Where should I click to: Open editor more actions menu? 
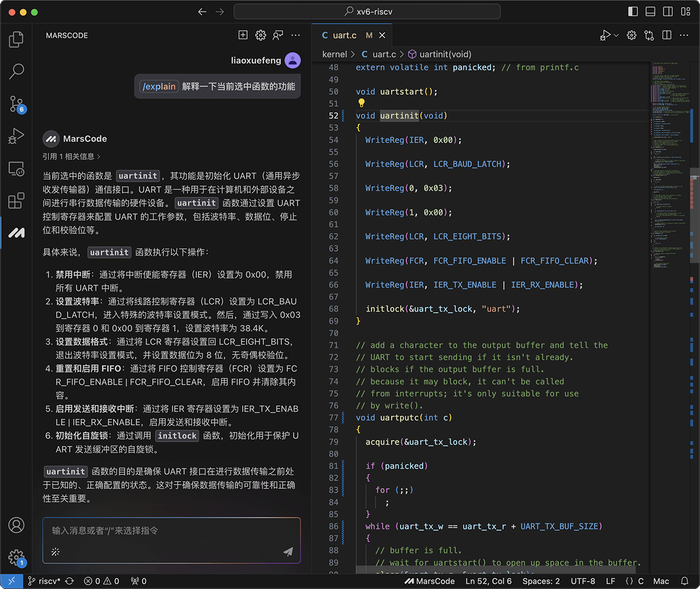[x=684, y=35]
